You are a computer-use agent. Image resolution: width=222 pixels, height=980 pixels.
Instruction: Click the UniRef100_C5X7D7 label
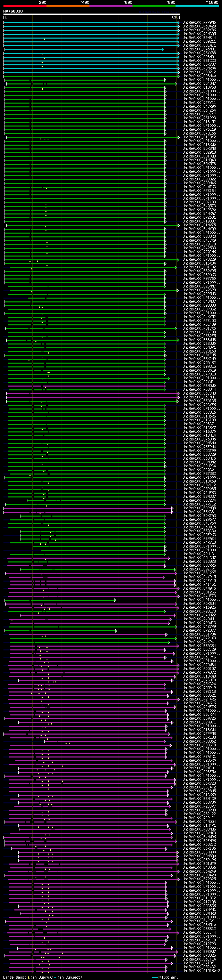[x=199, y=64]
